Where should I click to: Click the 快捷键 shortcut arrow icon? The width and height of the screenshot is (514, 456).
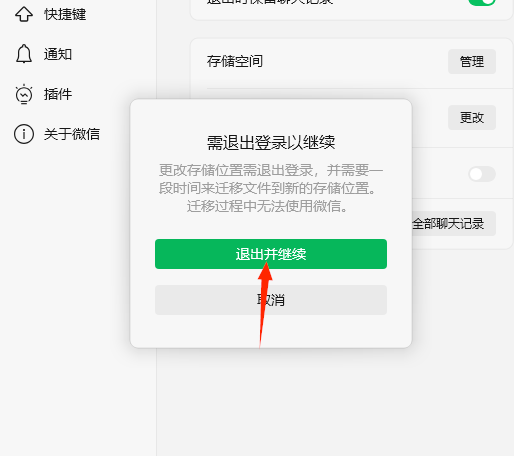pos(24,14)
